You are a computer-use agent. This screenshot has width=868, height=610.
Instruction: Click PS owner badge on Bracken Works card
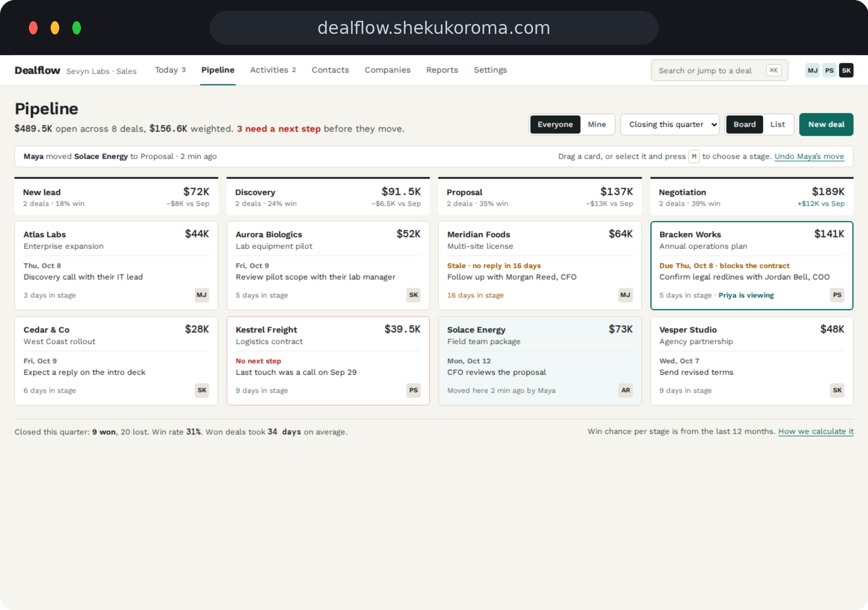[837, 295]
